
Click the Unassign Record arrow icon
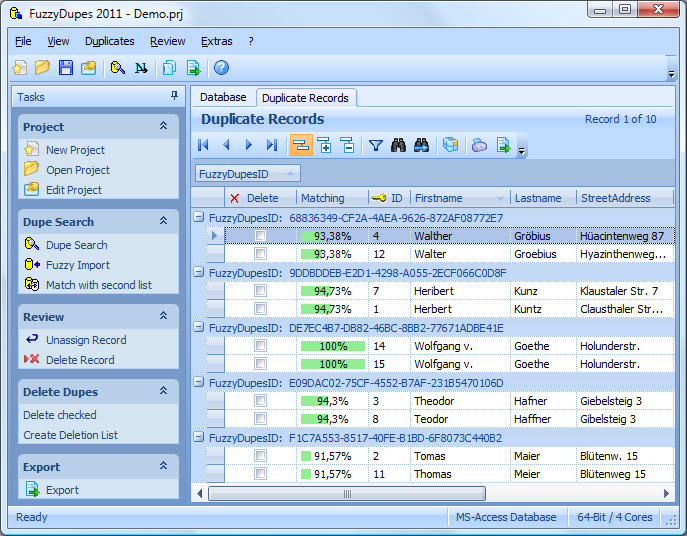(x=32, y=339)
